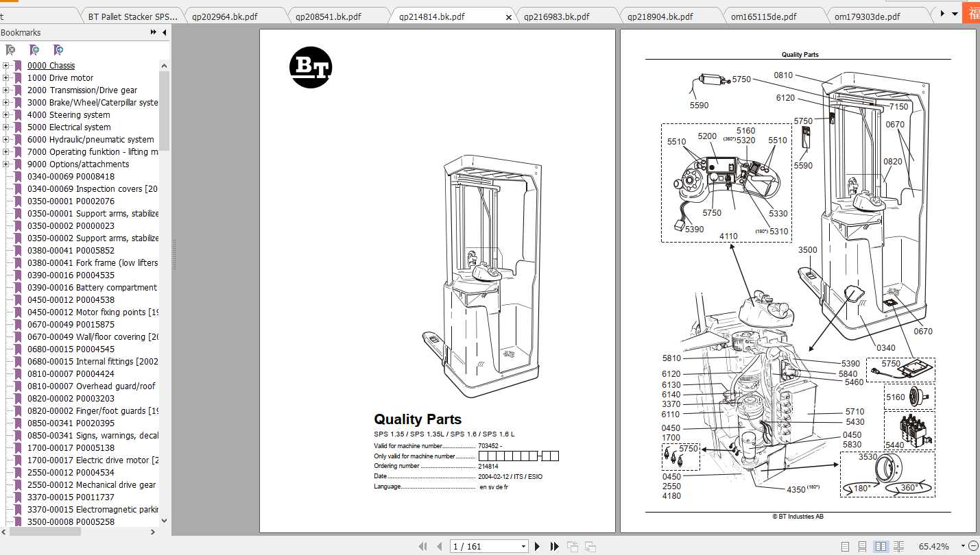980x555 pixels.
Task: Switch to the qp216983.bk.pdf tab
Action: (x=555, y=16)
